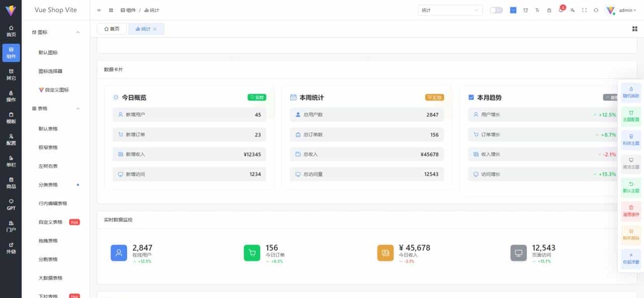Click the layout grid icon beside the tabs
This screenshot has width=644, height=298.
[635, 29]
